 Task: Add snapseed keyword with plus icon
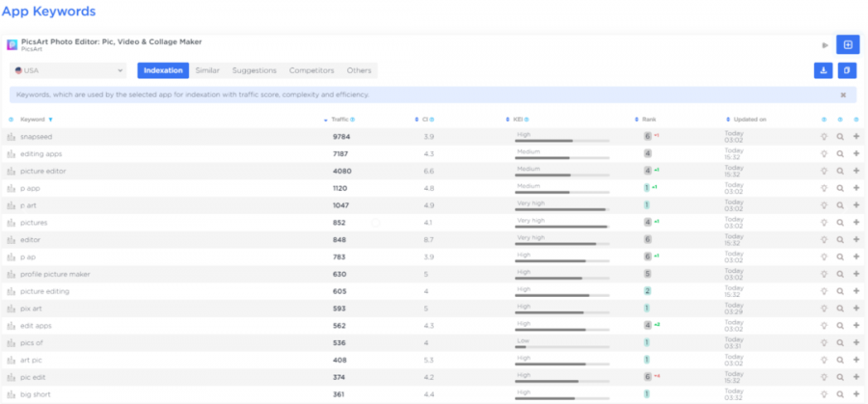[x=856, y=137]
